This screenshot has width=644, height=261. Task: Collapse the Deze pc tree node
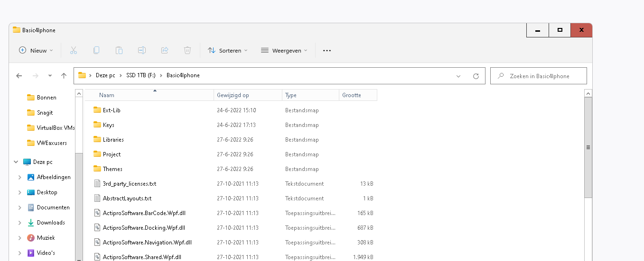tap(16, 162)
